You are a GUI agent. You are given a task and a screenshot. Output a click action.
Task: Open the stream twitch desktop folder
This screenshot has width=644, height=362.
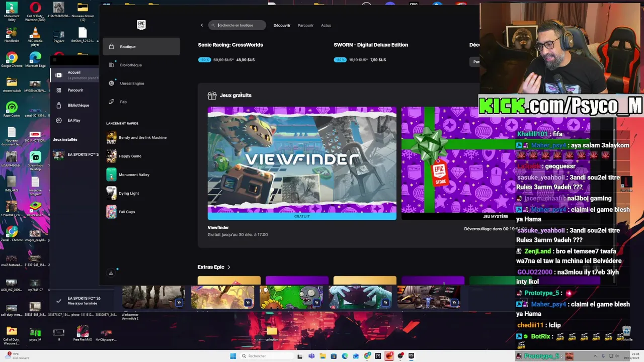pos(12,84)
